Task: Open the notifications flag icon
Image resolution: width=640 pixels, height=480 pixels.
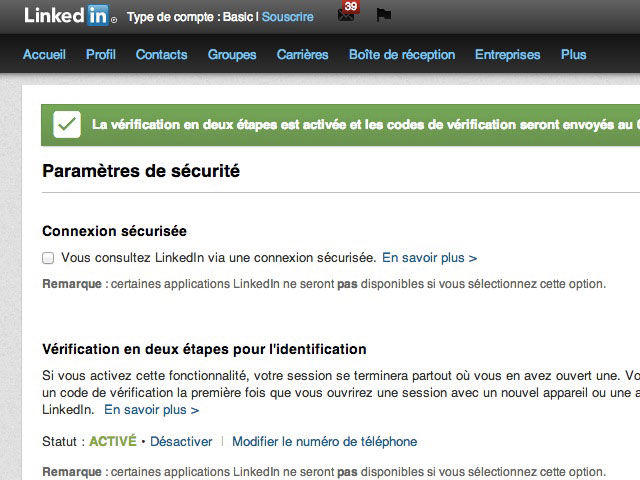Action: pos(383,15)
